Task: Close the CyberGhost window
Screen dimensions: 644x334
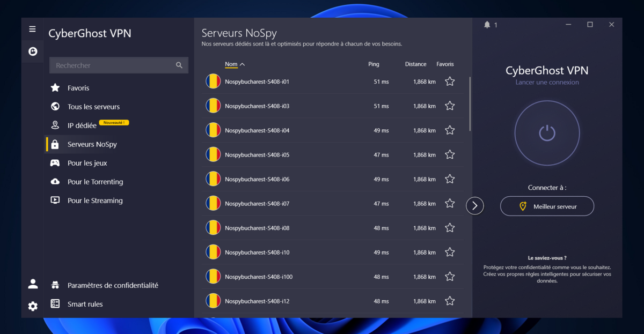Action: (611, 25)
